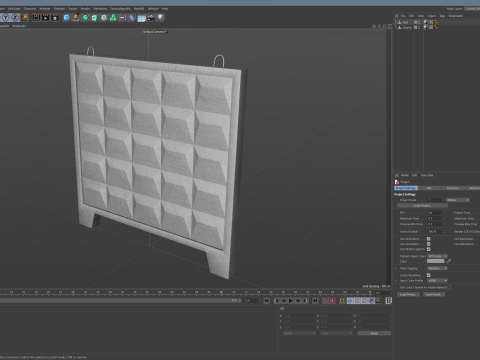480x360 pixels.
Task: Open the Help menu
Action: (165, 8)
